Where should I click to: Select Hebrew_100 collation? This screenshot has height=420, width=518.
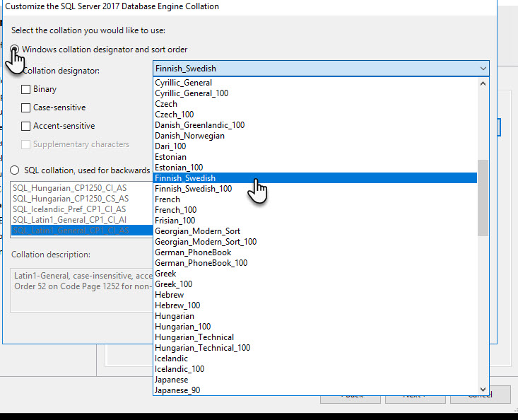[315, 305]
